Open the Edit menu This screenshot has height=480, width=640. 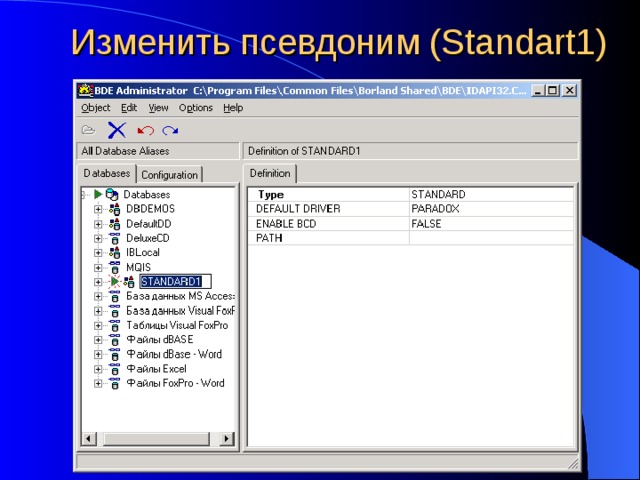point(129,108)
